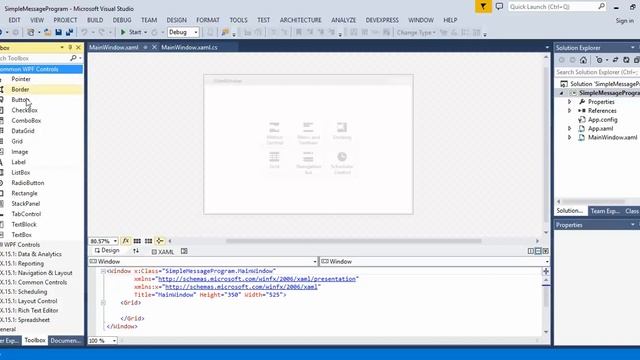The image size is (640, 360).
Task: Open App.config in Solution Explorer
Action: 602,120
